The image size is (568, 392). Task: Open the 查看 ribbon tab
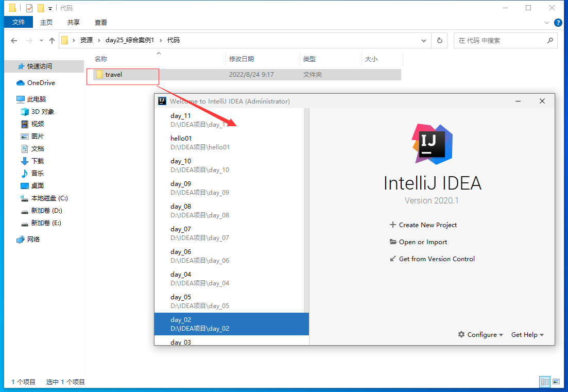point(101,22)
